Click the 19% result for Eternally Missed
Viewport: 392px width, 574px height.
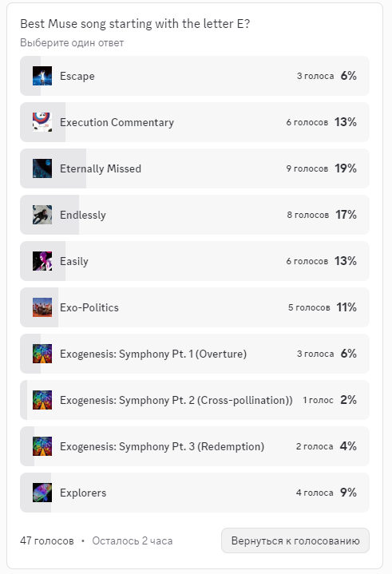pos(346,168)
